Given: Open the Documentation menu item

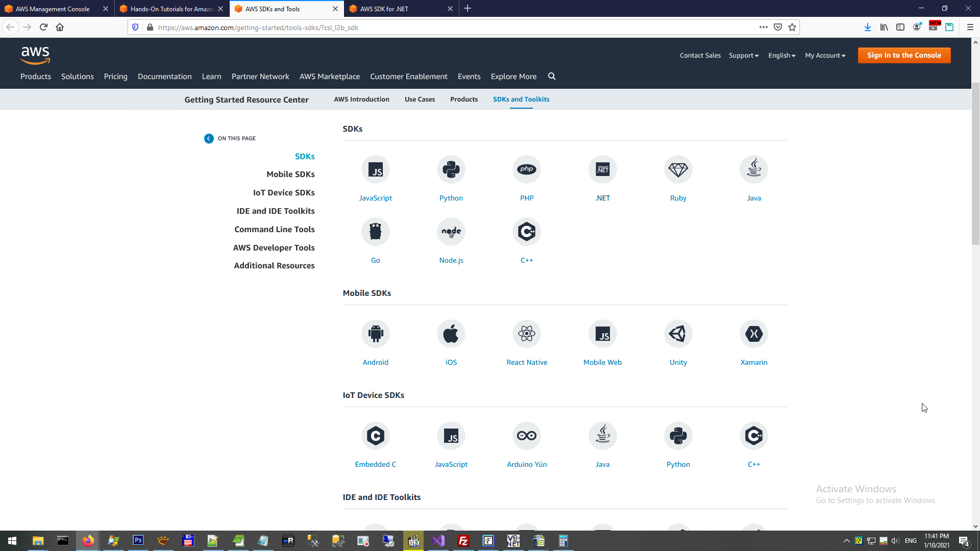Looking at the screenshot, I should pos(164,77).
